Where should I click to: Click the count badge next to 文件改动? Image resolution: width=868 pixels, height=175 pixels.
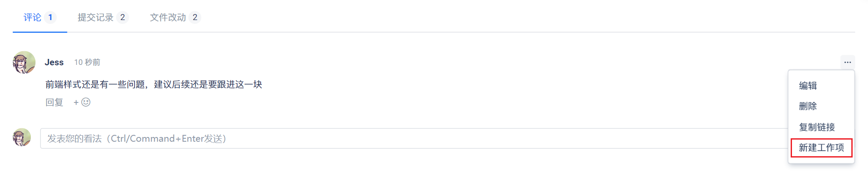pos(195,17)
